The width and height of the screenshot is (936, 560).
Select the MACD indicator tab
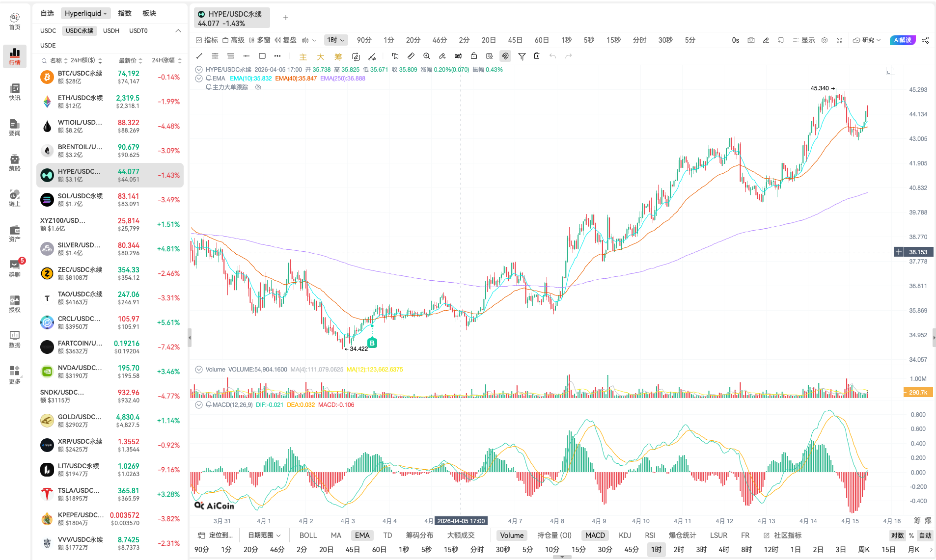pos(595,535)
